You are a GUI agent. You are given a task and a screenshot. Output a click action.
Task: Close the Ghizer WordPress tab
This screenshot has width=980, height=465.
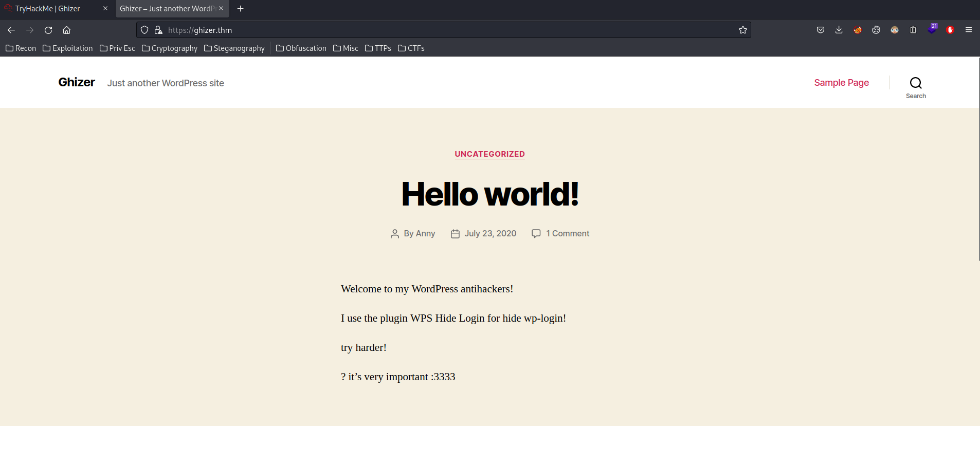point(221,9)
